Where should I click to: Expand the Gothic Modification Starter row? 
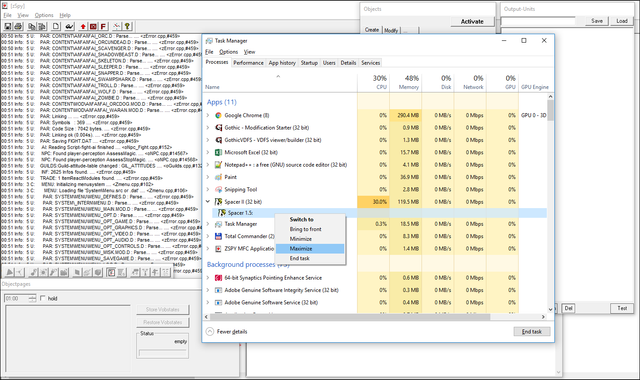click(208, 127)
